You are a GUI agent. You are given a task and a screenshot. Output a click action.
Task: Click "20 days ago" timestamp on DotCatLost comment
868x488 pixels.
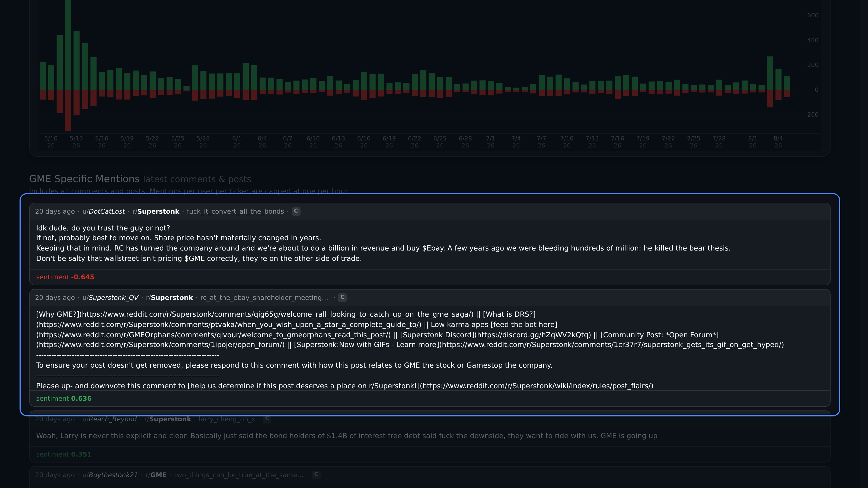[55, 211]
